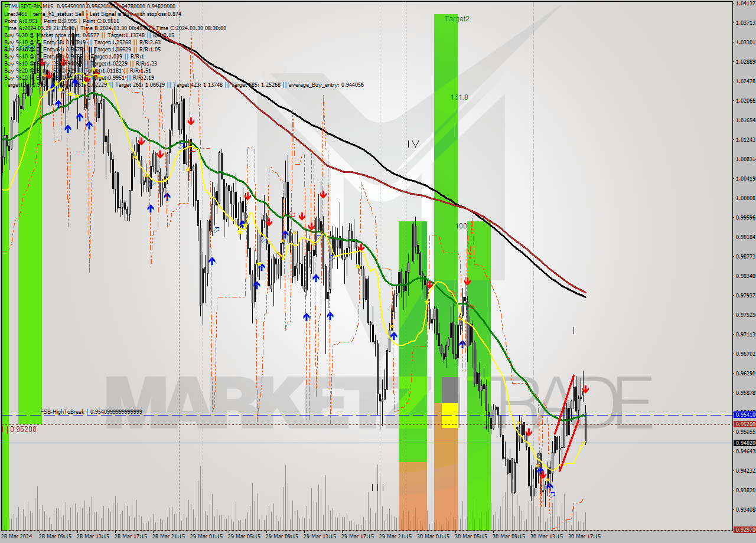Click the Target2 label on the green column
This screenshot has width=756, height=543.
(x=457, y=19)
